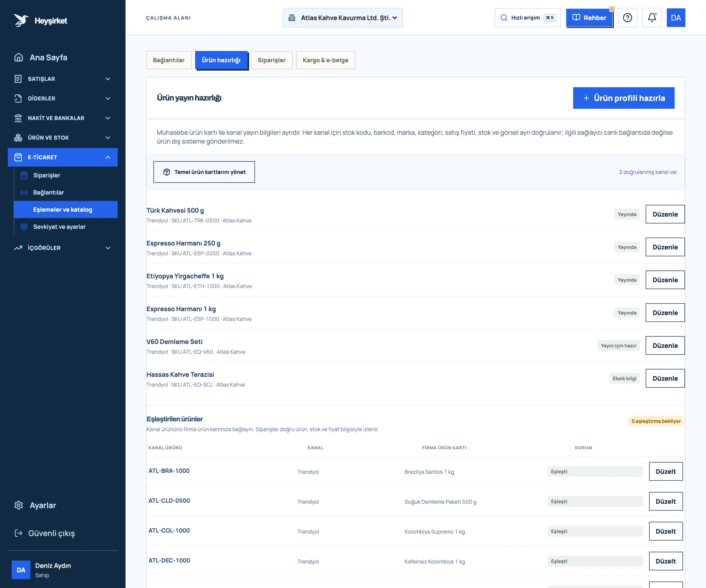Click Düzelt for ATL-COL-1000 row

tap(666, 531)
